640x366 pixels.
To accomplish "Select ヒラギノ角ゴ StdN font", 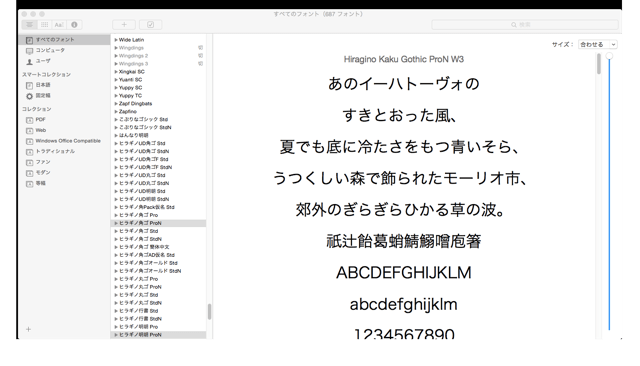I will (140, 239).
